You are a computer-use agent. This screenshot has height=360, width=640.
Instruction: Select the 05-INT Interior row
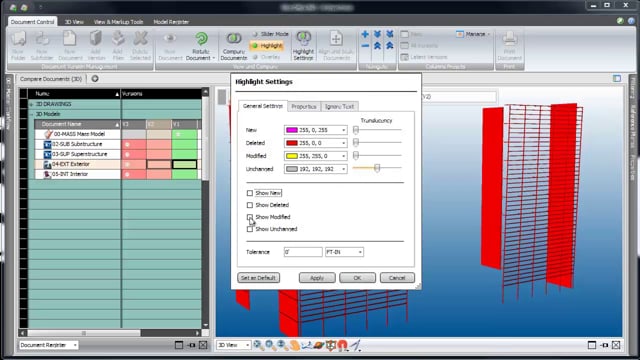78,174
